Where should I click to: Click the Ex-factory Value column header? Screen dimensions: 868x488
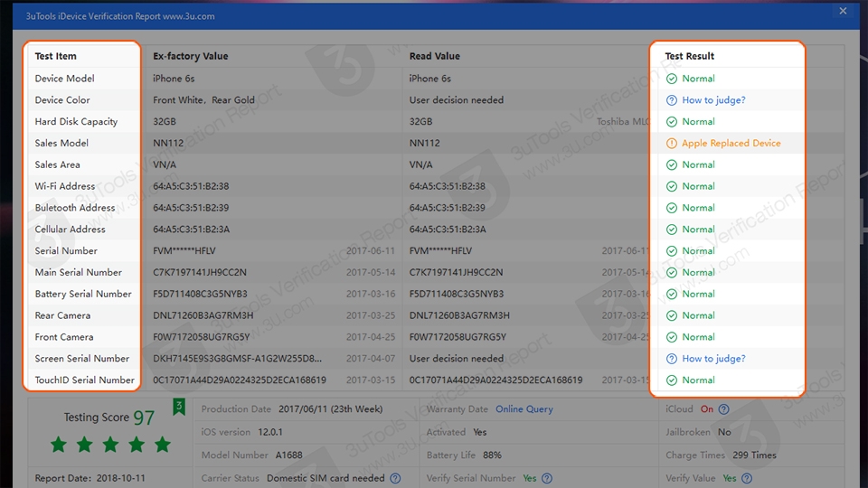click(x=191, y=56)
